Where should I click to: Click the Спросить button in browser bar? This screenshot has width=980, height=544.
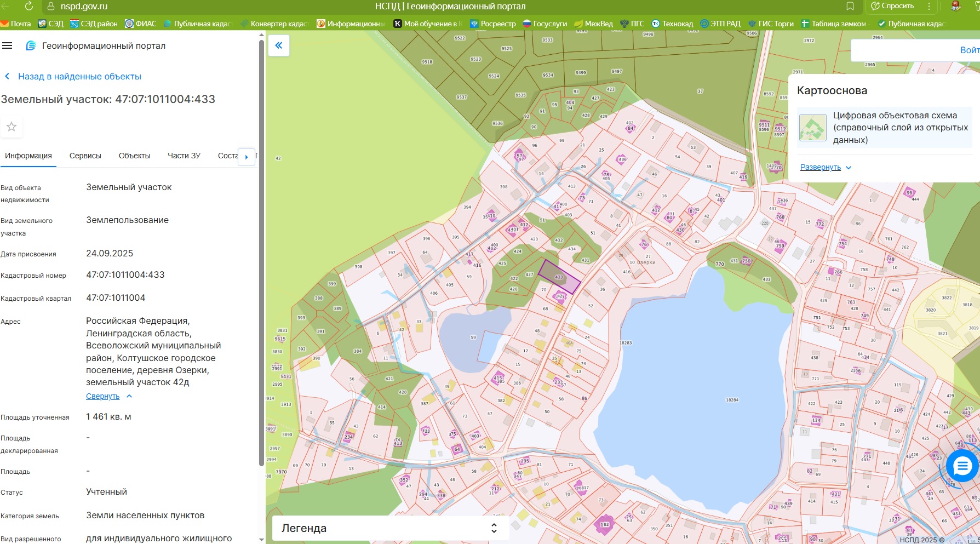pos(892,6)
